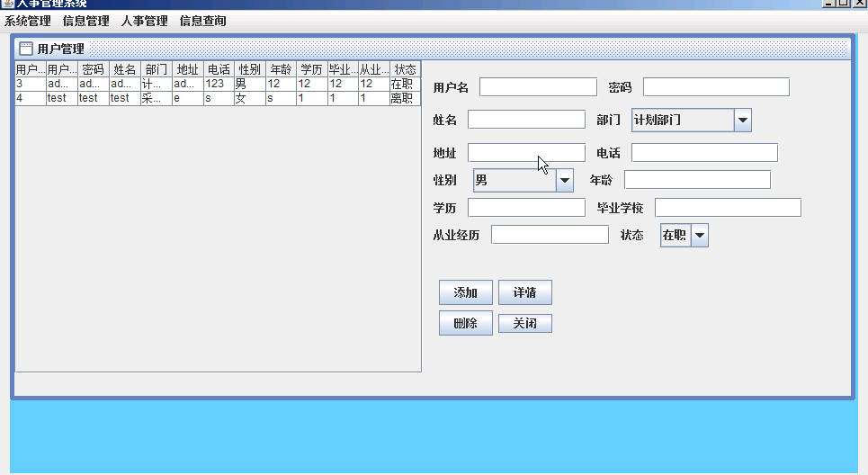The image size is (868, 475).
Task: Expand the 部门 dropdown arrow
Action: 743,121
